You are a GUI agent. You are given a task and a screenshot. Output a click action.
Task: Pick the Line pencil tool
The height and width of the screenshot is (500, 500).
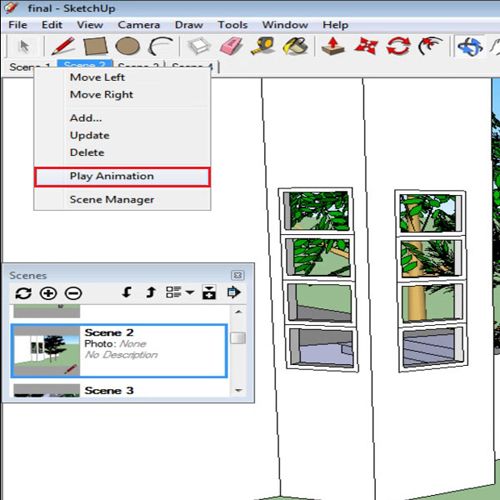(63, 46)
